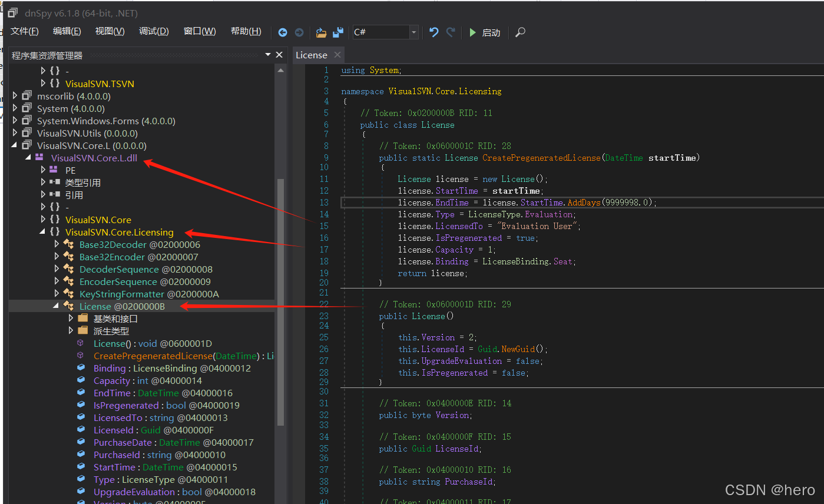This screenshot has height=504, width=824.
Task: Start debugging with the 启动 button
Action: 484,32
